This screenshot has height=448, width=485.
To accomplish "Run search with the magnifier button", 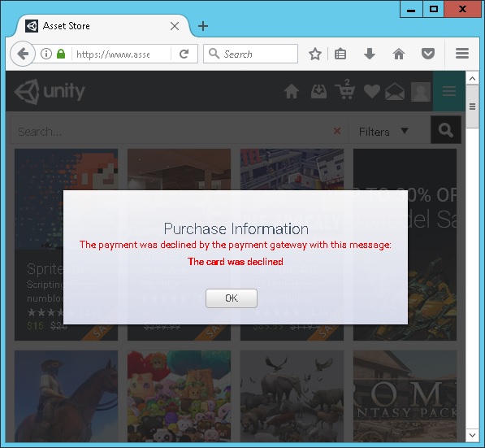I will (x=446, y=130).
